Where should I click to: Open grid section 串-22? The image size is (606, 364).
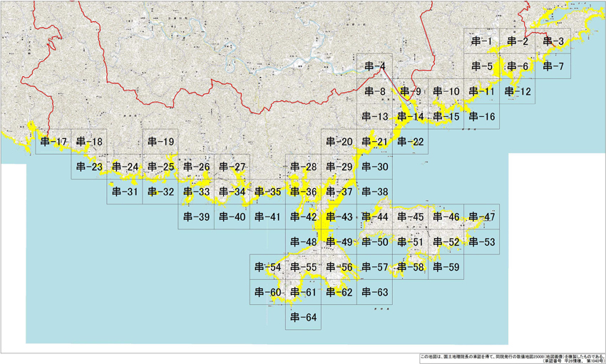410,141
